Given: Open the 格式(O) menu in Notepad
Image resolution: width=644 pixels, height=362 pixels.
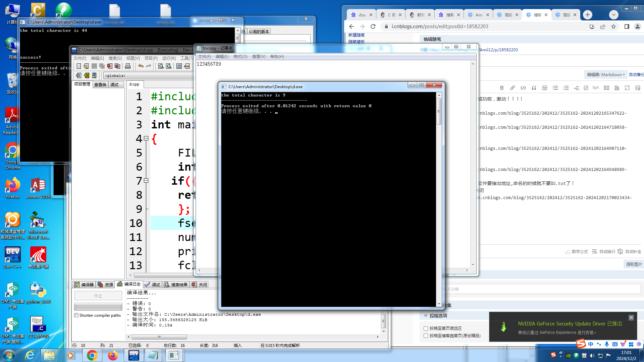Looking at the screenshot, I should point(240,57).
